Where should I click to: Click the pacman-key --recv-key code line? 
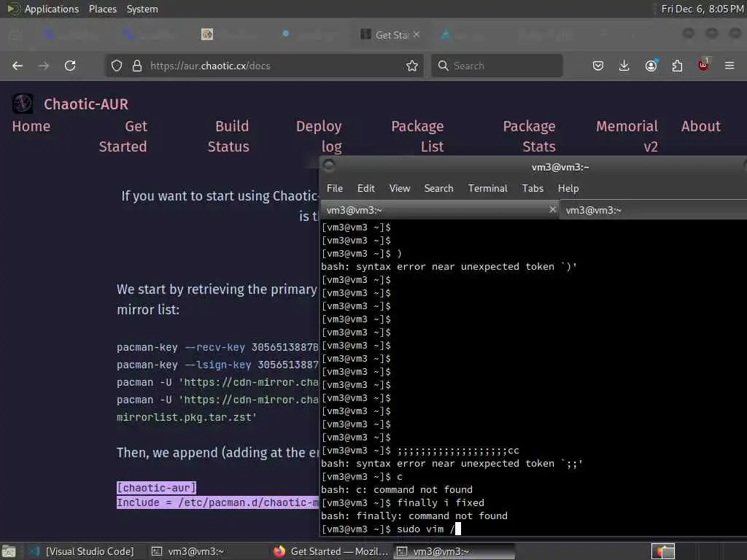[217, 347]
